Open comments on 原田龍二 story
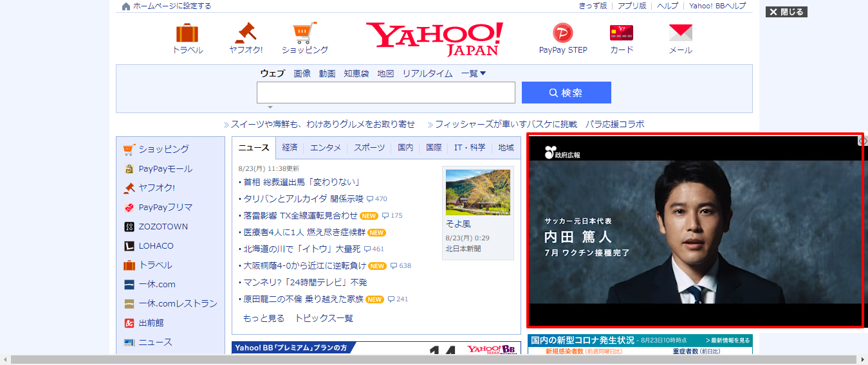The width and height of the screenshot is (868, 365). [x=398, y=299]
